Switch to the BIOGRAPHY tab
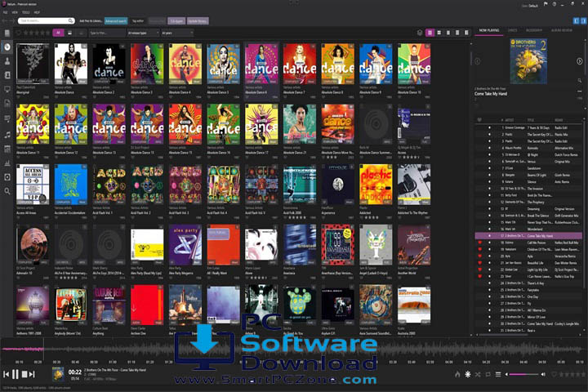 [534, 30]
